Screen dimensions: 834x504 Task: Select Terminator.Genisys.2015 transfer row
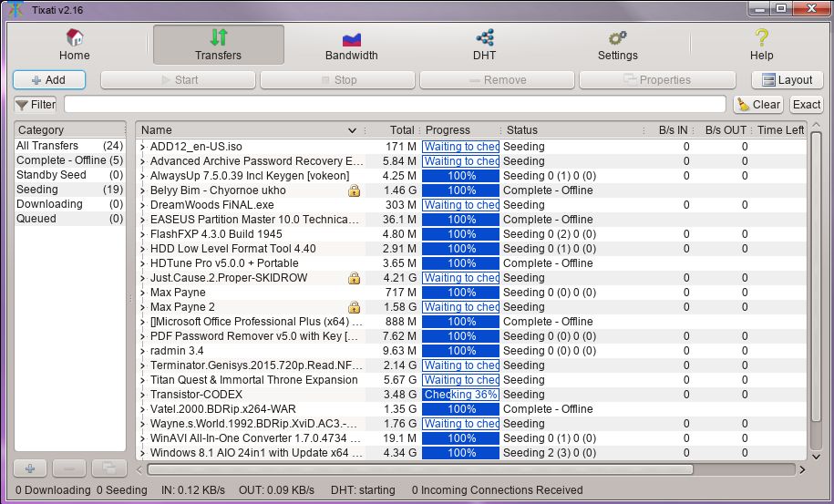(471, 365)
